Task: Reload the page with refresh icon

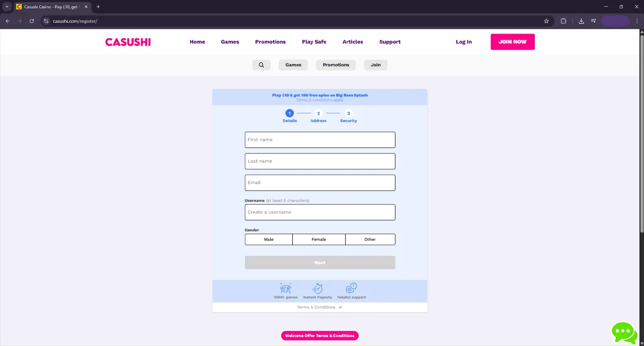Action: point(32,21)
